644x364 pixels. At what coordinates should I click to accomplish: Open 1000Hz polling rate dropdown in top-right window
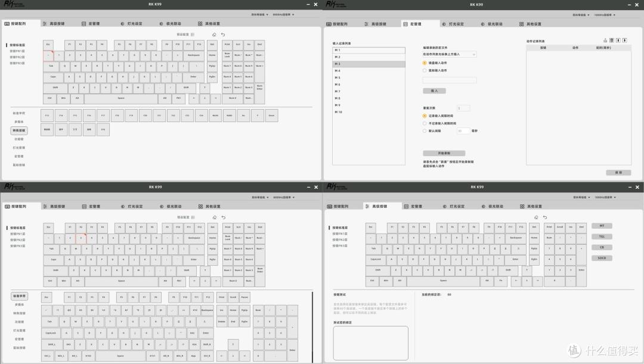click(x=605, y=15)
